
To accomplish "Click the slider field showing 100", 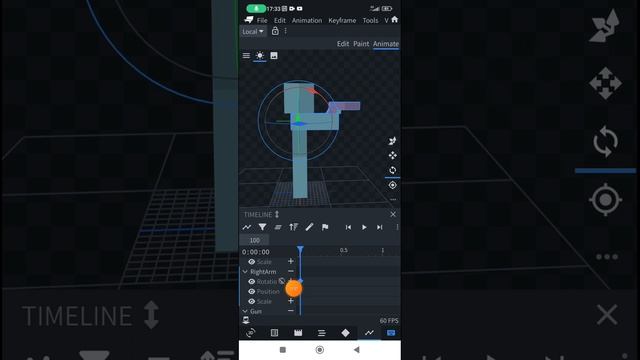I will point(254,240).
